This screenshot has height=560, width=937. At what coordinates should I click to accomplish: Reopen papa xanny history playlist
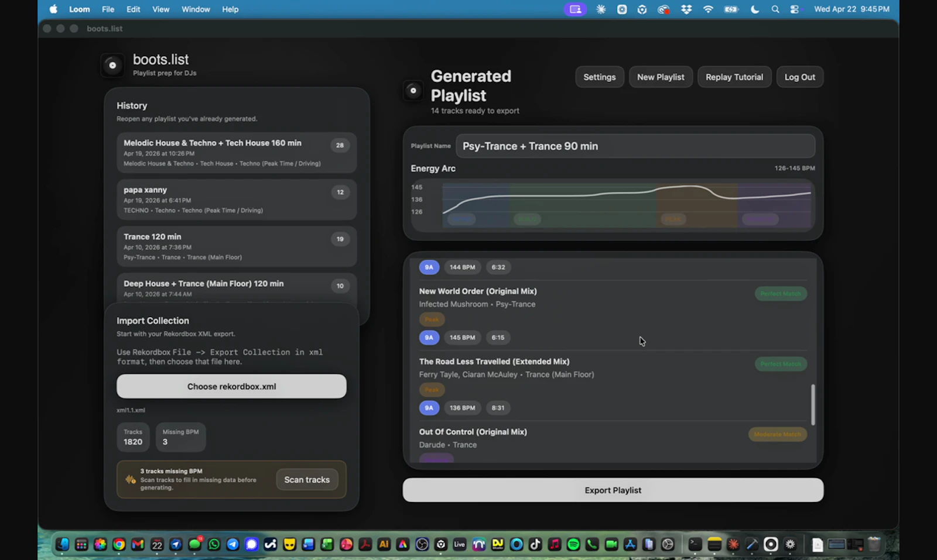click(x=237, y=200)
